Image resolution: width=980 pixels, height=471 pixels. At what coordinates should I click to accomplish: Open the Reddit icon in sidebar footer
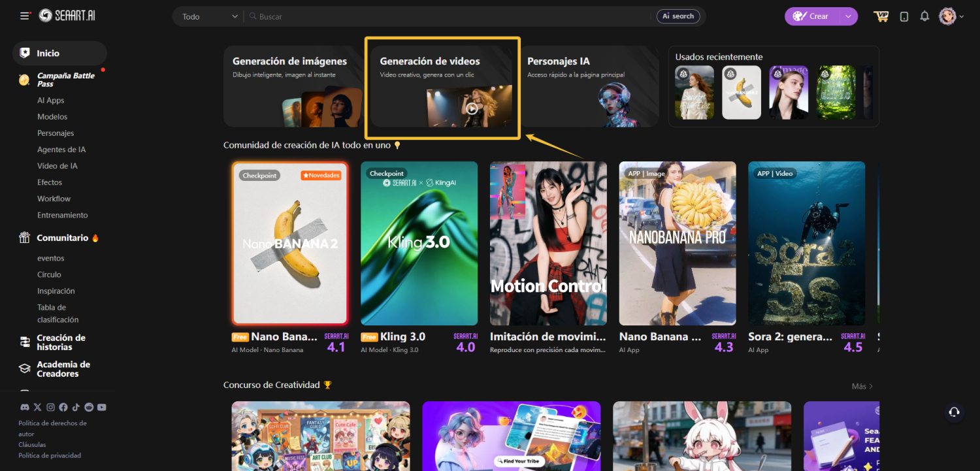click(x=89, y=408)
